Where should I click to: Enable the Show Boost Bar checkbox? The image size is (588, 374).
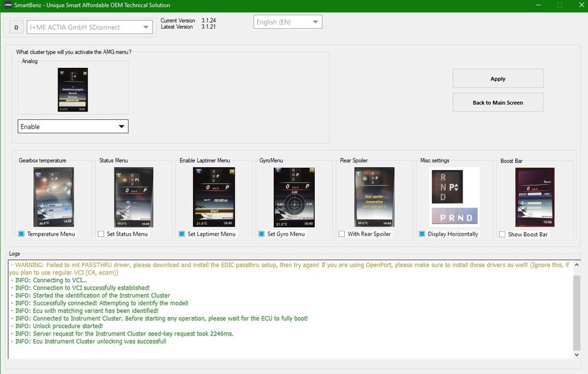coord(502,234)
